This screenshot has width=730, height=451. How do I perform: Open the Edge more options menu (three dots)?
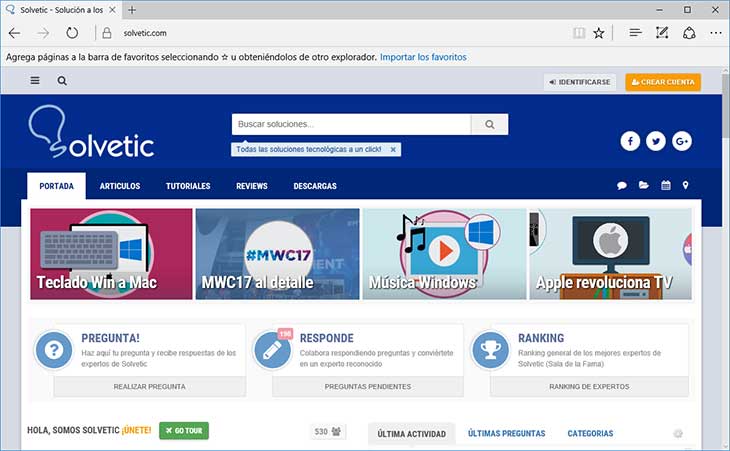[x=716, y=33]
